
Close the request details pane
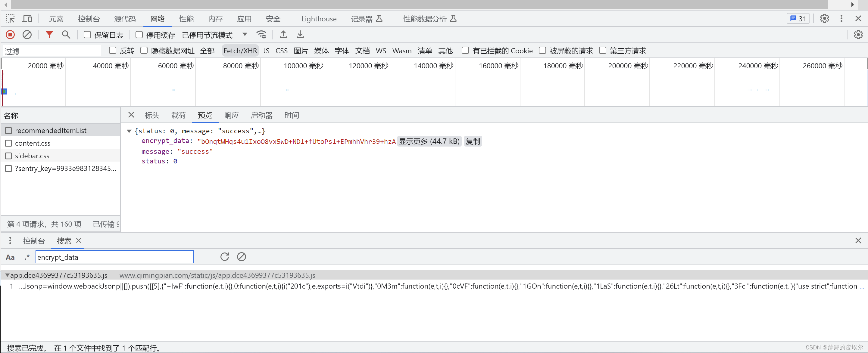point(131,115)
